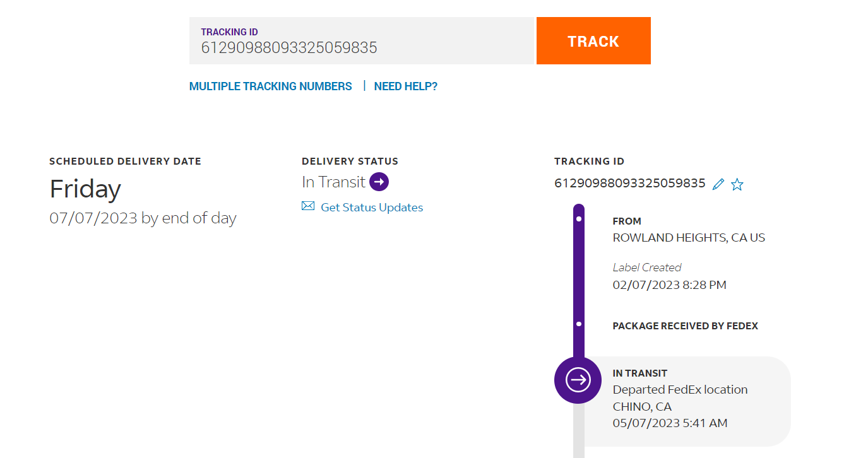Click the Label Created timestamp entry
Image resolution: width=868 pixels, height=458 pixels.
click(x=669, y=285)
